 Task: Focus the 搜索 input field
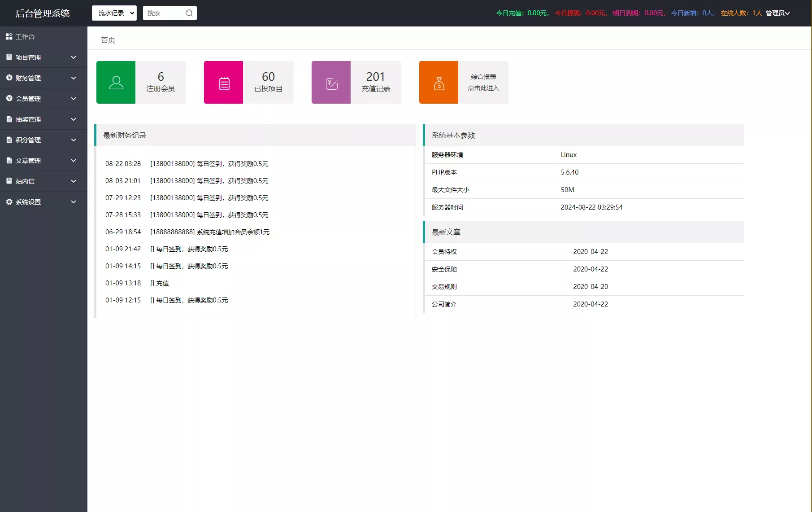164,13
